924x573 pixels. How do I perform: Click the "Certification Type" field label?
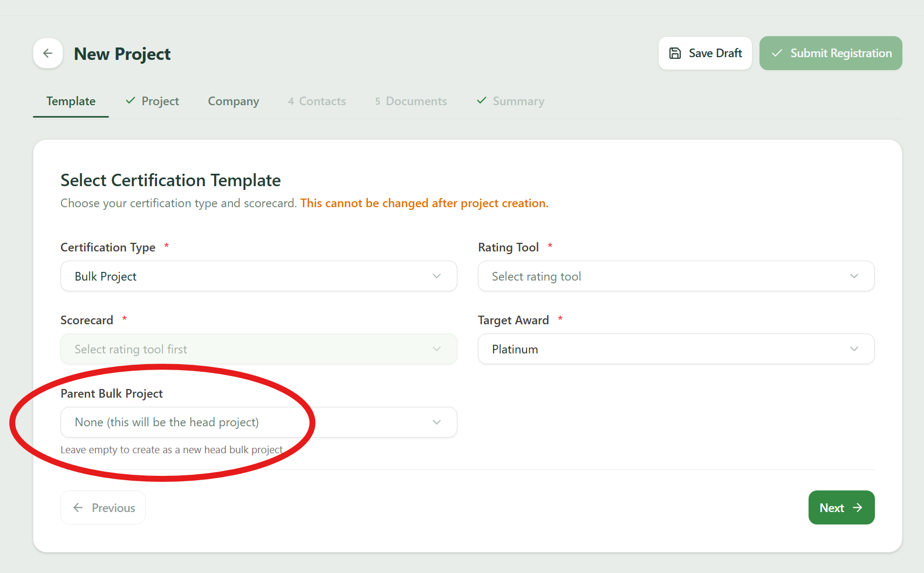108,247
